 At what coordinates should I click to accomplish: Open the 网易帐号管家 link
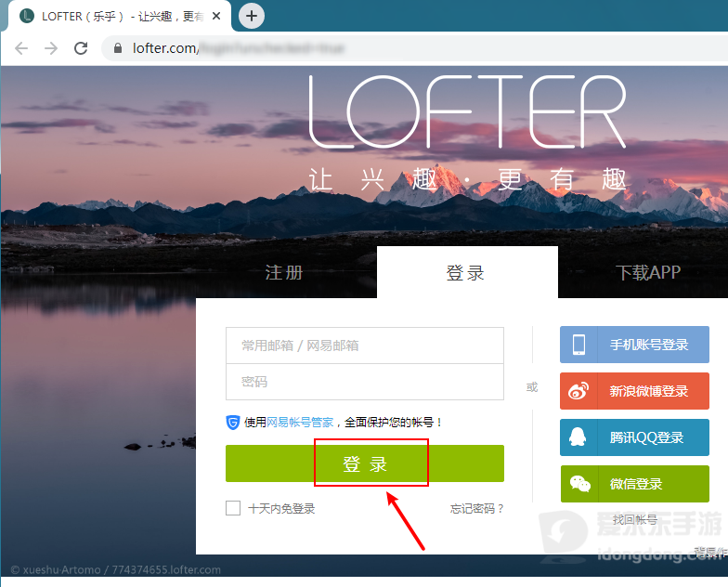[300, 422]
